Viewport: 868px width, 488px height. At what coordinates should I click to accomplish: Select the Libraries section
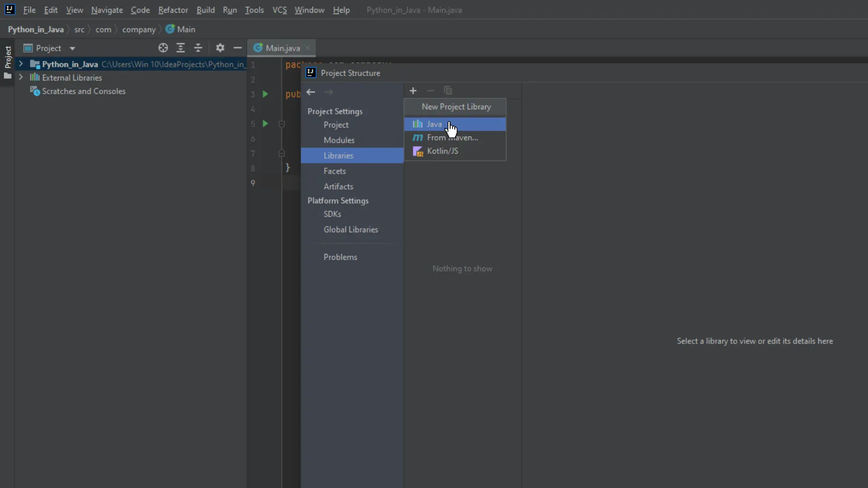click(339, 155)
